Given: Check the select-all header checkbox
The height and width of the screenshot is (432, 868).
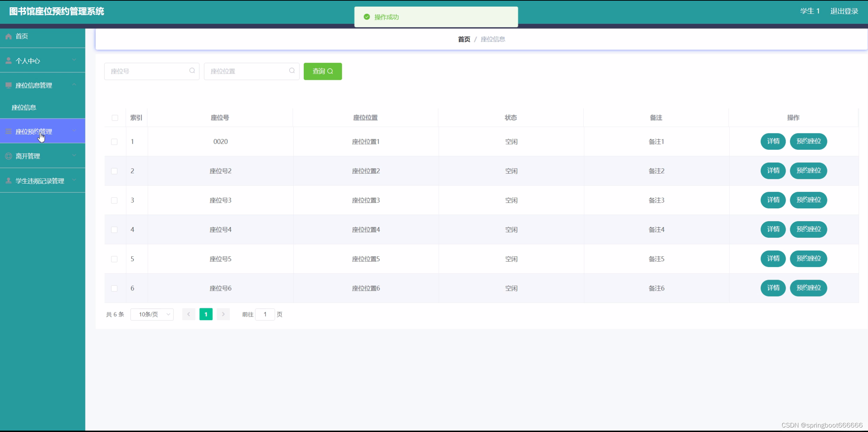Looking at the screenshot, I should coord(115,118).
